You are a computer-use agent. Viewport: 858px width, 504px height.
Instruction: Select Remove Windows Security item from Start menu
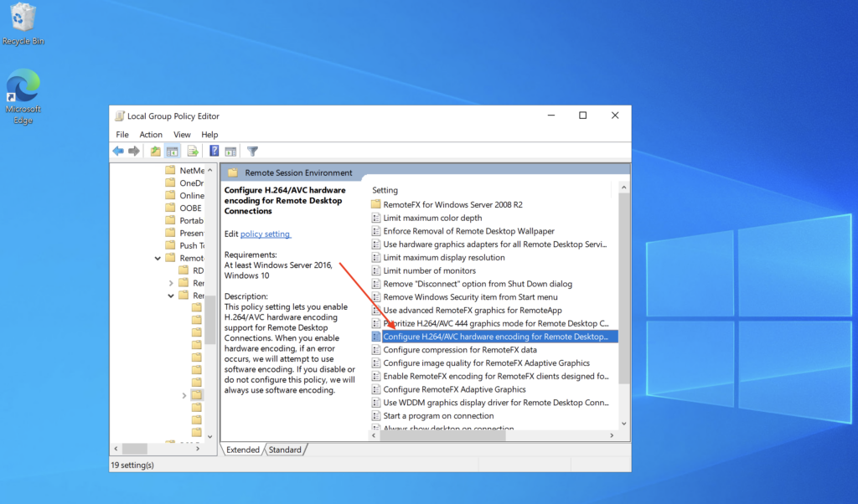[470, 297]
